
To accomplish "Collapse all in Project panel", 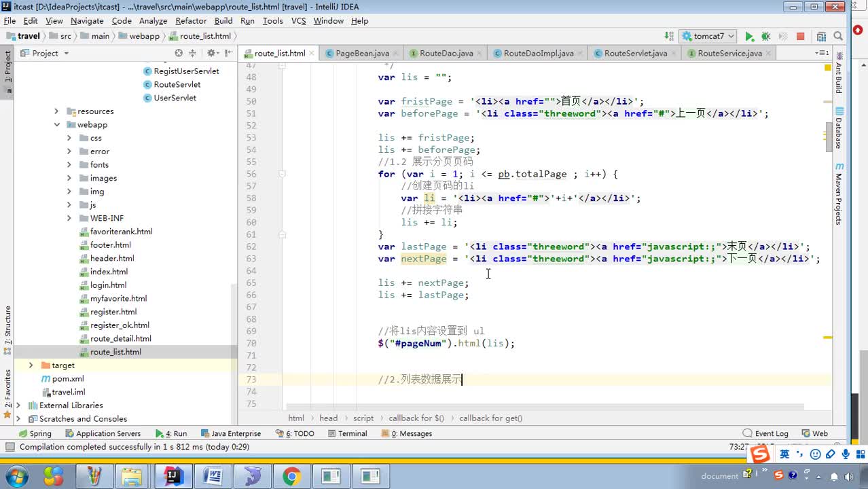I will pos(192,53).
